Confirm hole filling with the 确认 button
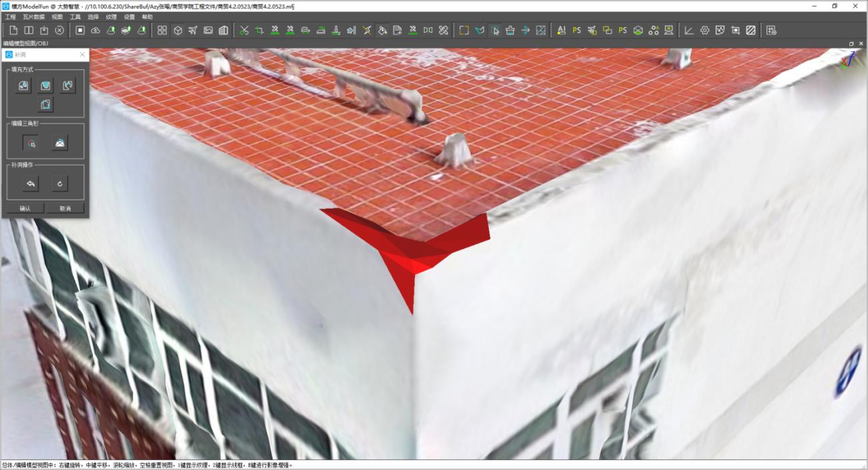This screenshot has height=470, width=868. (x=25, y=208)
